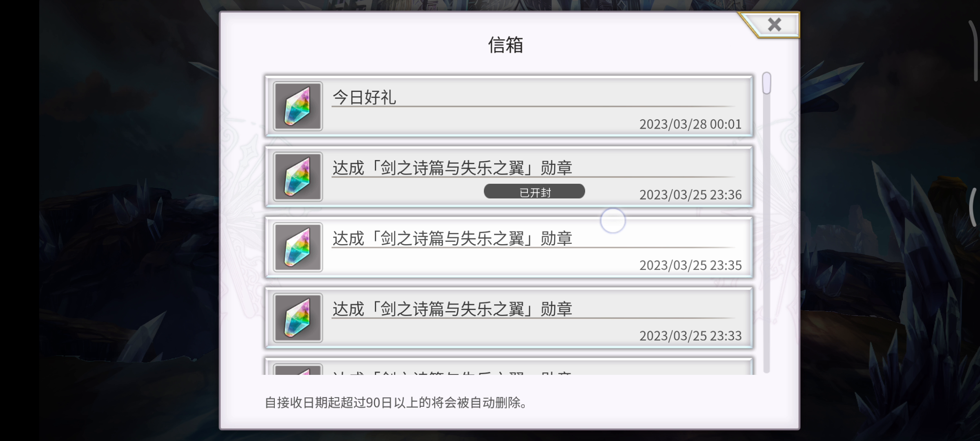Open the medal mail title dated 23:36

pyautogui.click(x=452, y=168)
